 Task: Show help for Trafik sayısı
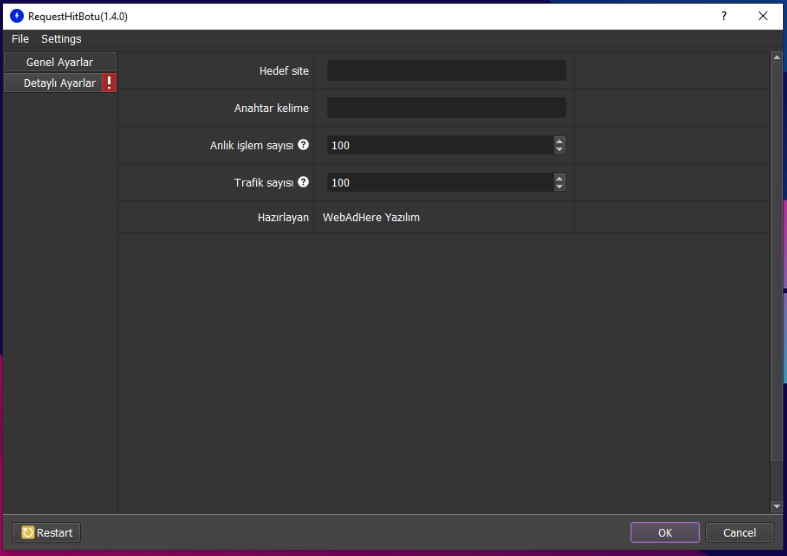303,182
